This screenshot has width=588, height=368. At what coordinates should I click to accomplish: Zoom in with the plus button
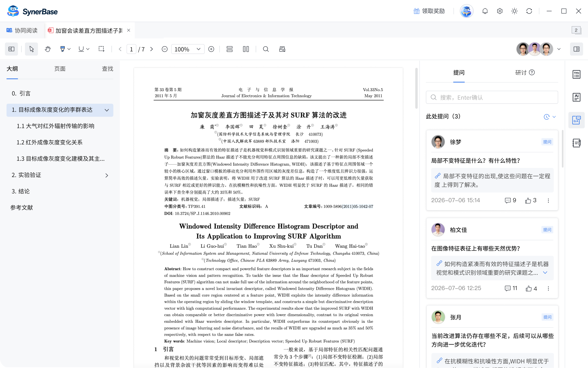[x=211, y=49]
